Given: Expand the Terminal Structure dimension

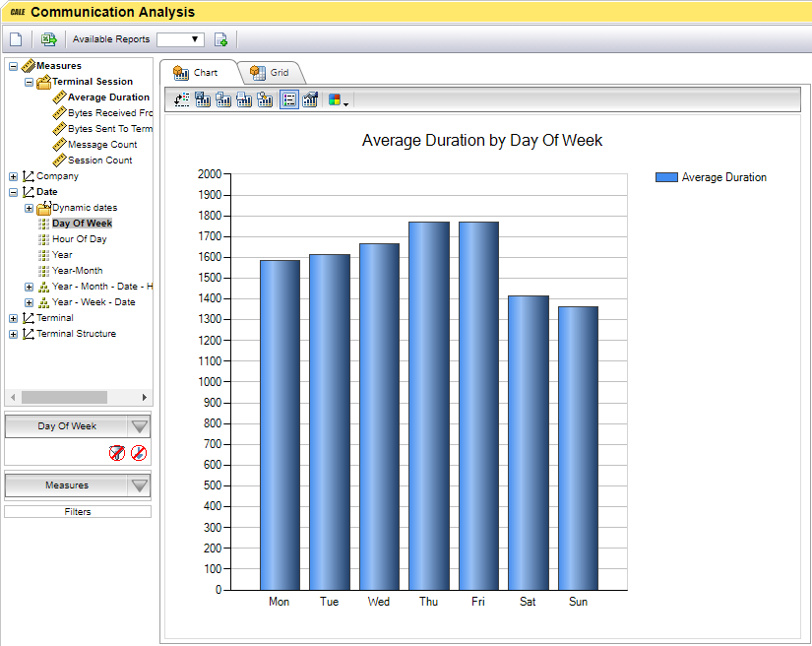Looking at the screenshot, I should pyautogui.click(x=14, y=334).
